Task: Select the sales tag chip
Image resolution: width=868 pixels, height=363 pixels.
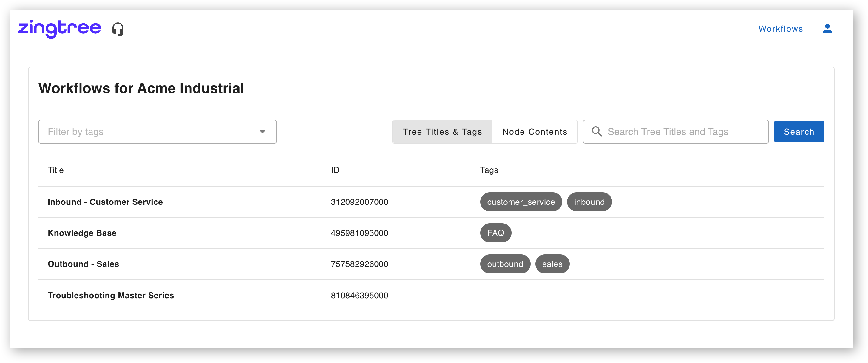Action: (x=552, y=264)
